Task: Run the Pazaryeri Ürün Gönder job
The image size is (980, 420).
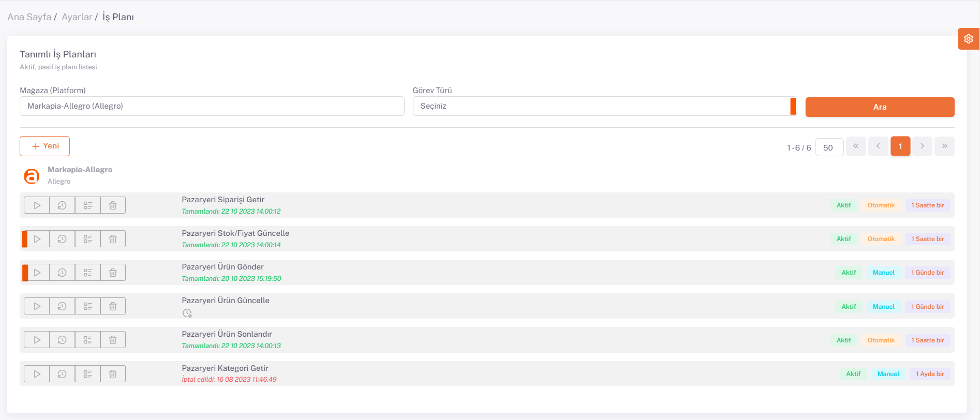Action: pyautogui.click(x=37, y=273)
